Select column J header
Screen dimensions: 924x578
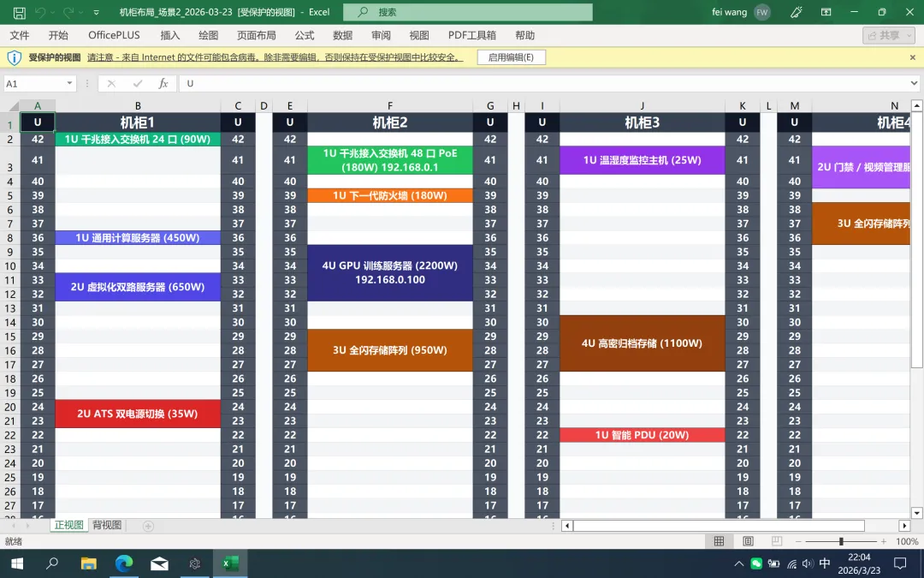click(643, 105)
